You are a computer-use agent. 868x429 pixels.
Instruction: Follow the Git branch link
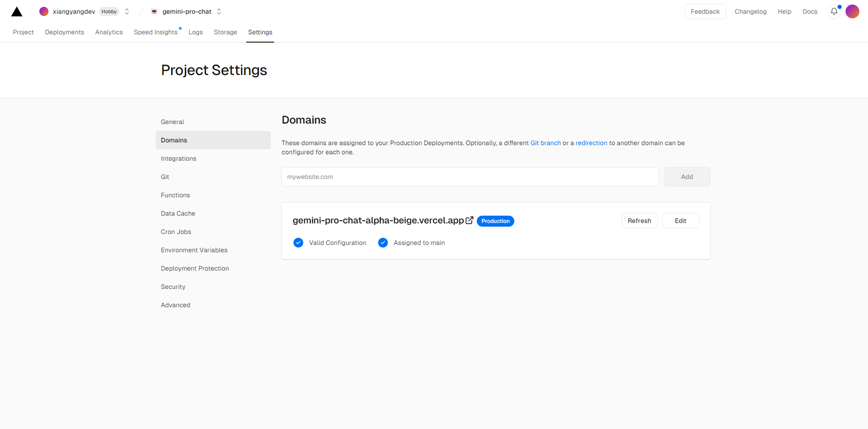[x=545, y=143]
